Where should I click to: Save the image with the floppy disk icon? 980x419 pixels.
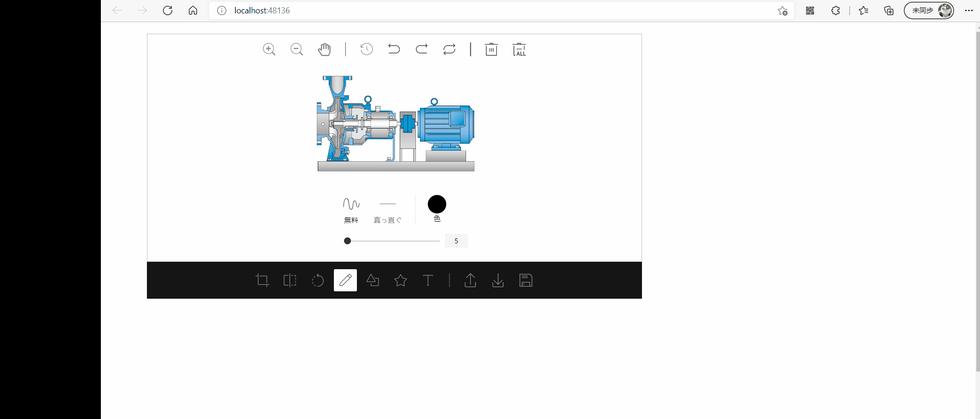coord(526,280)
